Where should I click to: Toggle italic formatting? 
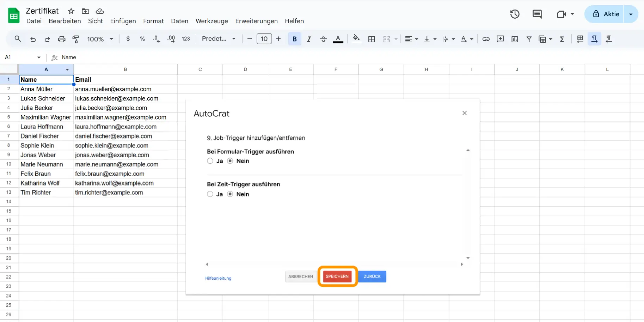(309, 39)
